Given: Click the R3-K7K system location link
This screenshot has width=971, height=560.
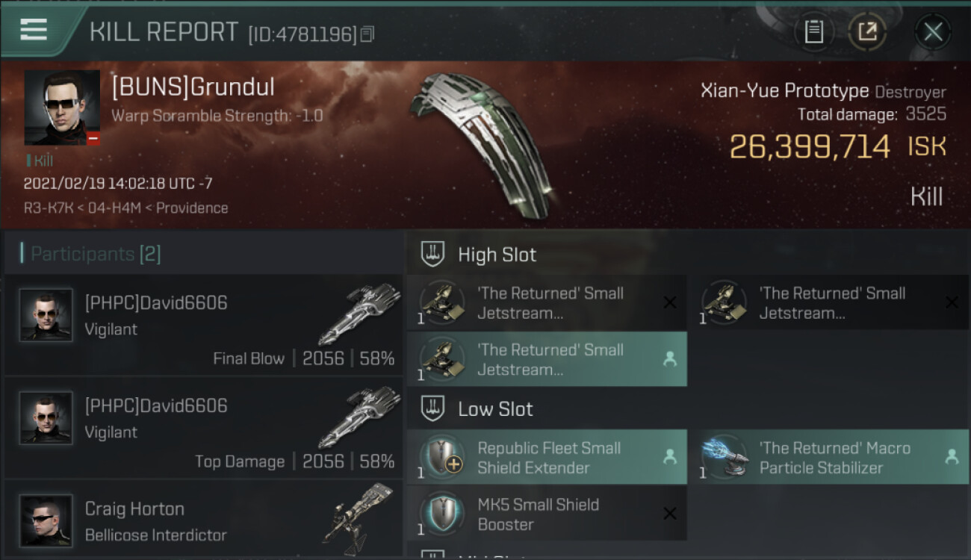Looking at the screenshot, I should coord(49,208).
